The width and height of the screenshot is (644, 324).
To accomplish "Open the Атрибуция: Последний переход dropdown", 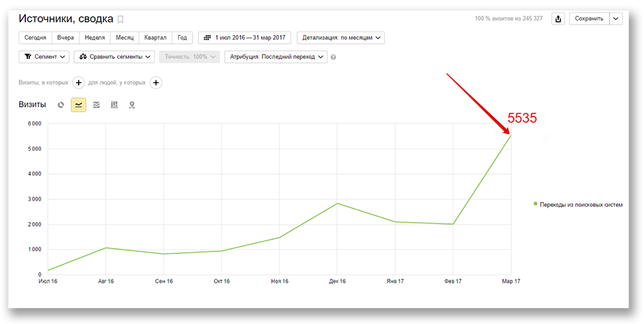I will pyautogui.click(x=276, y=57).
